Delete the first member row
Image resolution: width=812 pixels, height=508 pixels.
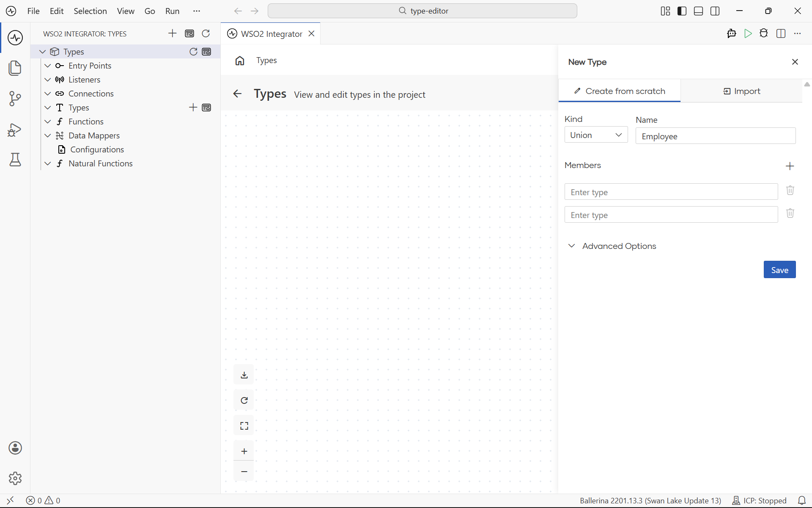click(x=790, y=190)
